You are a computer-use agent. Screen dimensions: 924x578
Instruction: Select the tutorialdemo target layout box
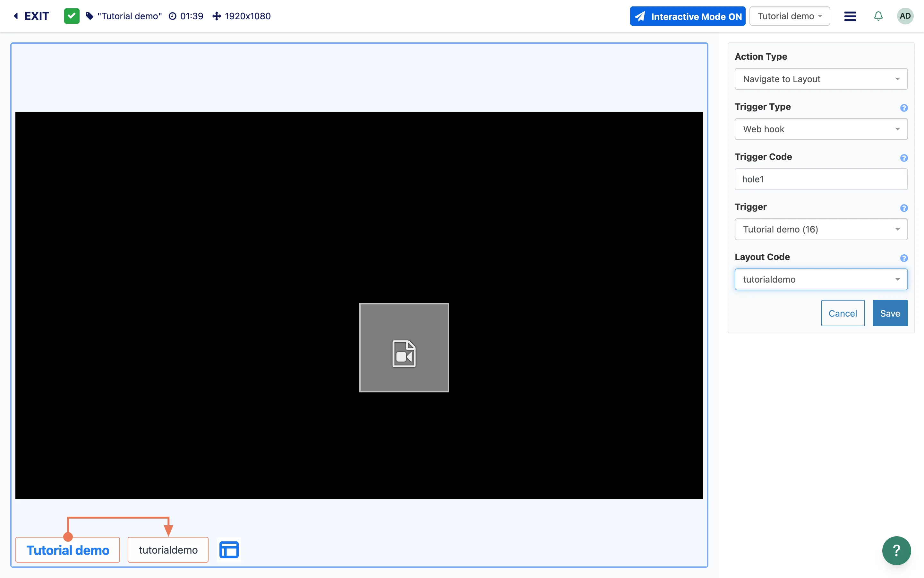click(168, 550)
